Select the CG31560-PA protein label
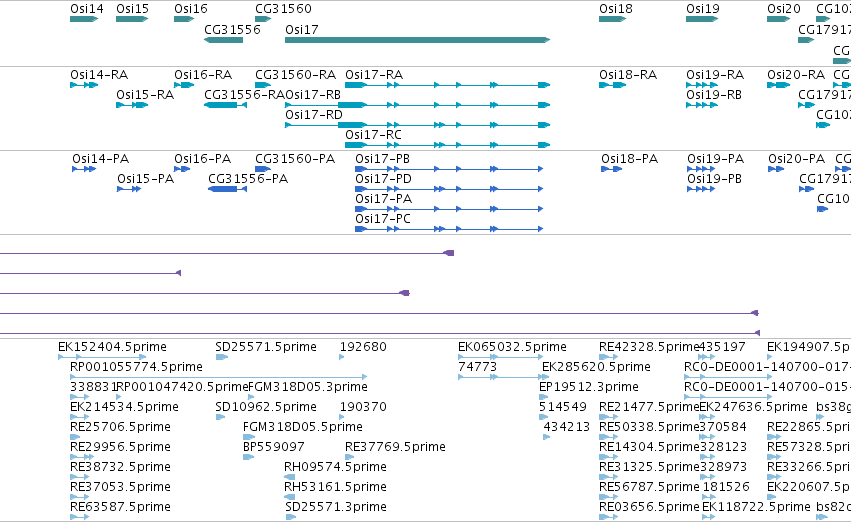851x522 pixels. tap(295, 158)
